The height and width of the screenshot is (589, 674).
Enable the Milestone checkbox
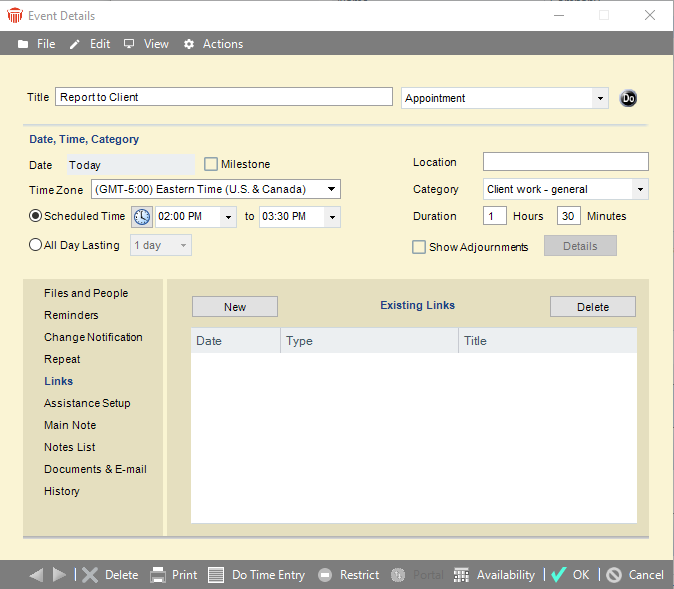[x=211, y=164]
